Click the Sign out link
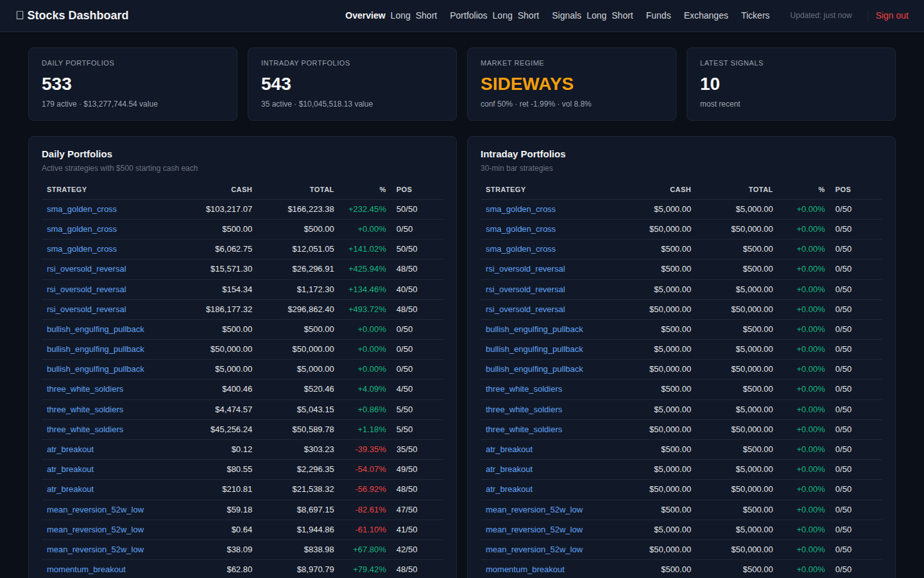Screen dimensions: 924x578 892,15
